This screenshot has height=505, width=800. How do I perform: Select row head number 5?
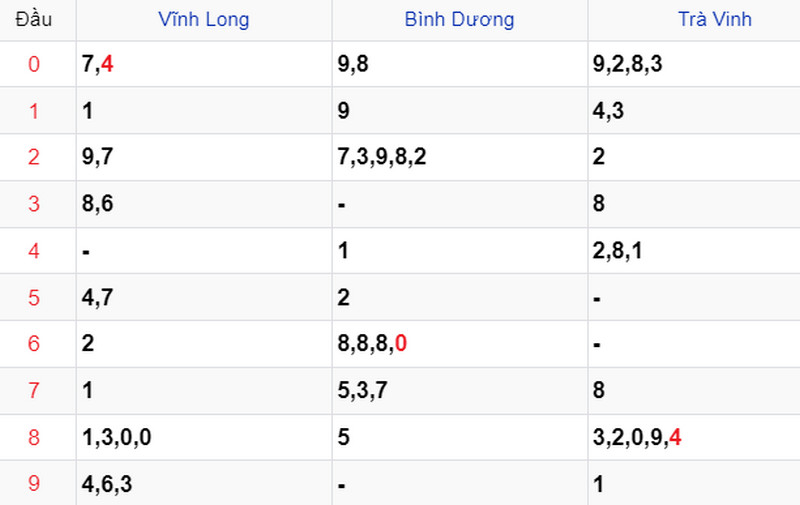pyautogui.click(x=34, y=297)
